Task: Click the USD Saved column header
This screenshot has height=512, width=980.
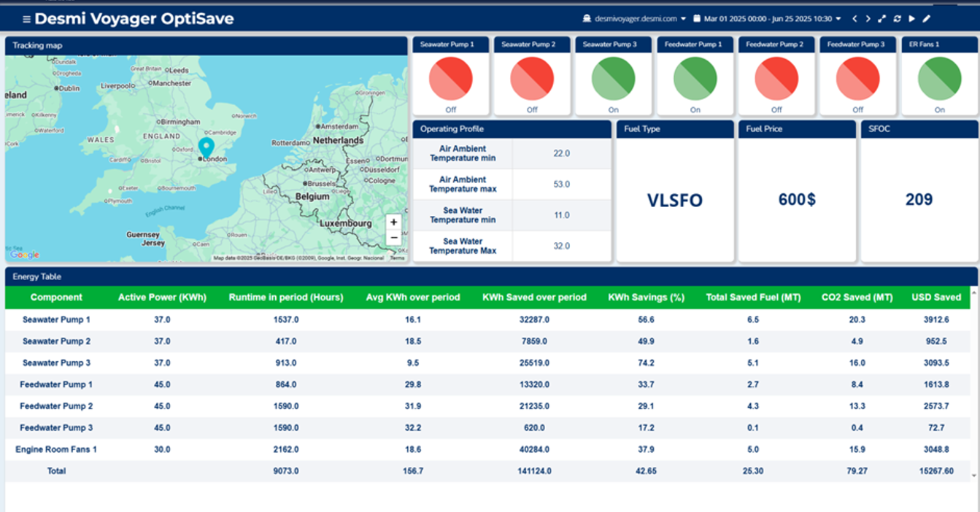Action: click(x=935, y=298)
